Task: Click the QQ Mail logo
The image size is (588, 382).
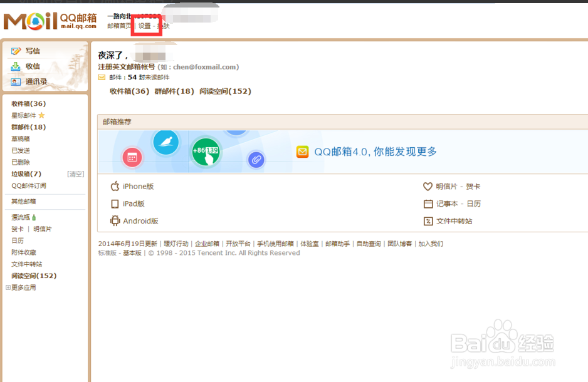Action: click(x=50, y=21)
